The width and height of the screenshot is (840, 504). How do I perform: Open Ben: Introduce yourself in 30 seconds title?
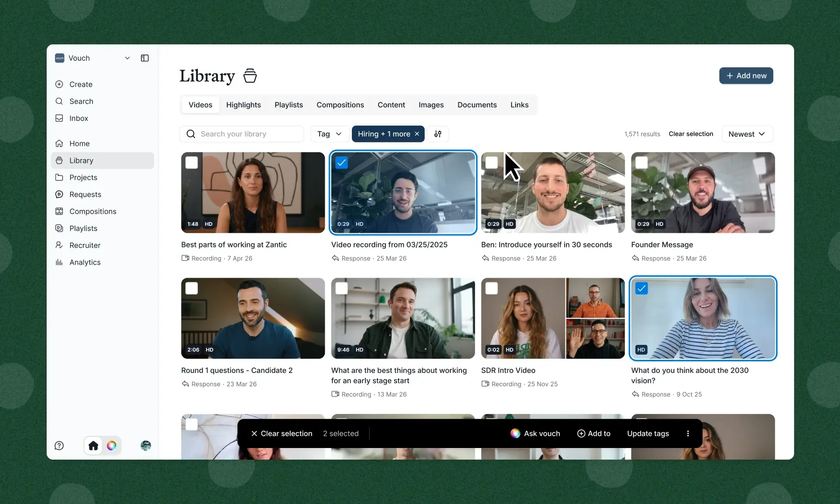coord(546,245)
